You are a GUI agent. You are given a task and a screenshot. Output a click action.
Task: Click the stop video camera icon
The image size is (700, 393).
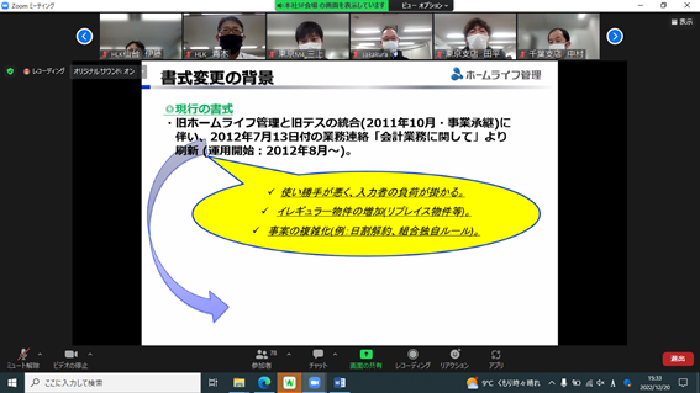(71, 354)
